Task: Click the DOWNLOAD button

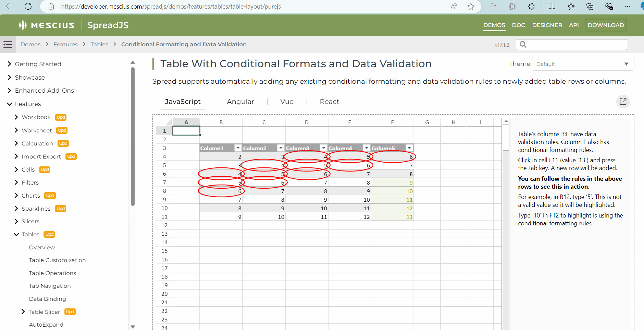Action: [x=606, y=25]
